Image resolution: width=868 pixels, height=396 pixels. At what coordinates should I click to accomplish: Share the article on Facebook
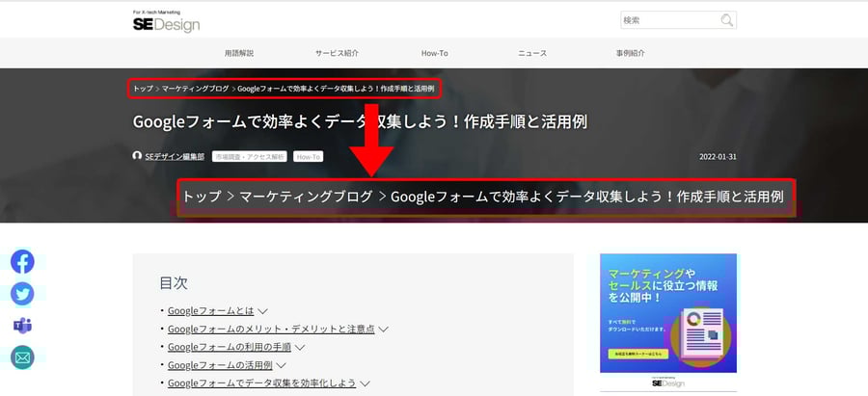pos(22,261)
